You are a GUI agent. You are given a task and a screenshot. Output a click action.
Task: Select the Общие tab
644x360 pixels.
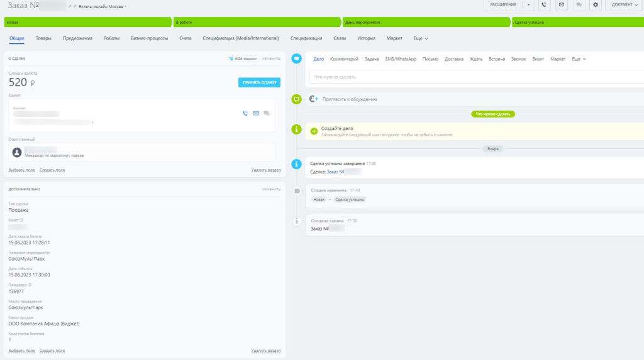(17, 38)
